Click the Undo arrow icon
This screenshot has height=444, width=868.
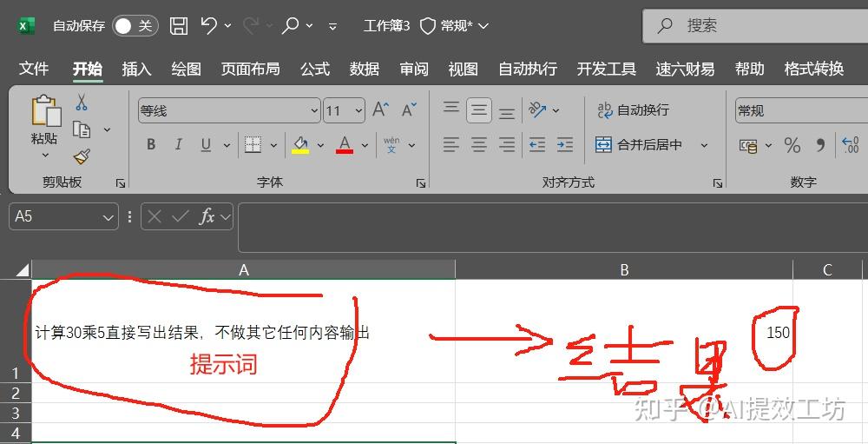[x=208, y=25]
